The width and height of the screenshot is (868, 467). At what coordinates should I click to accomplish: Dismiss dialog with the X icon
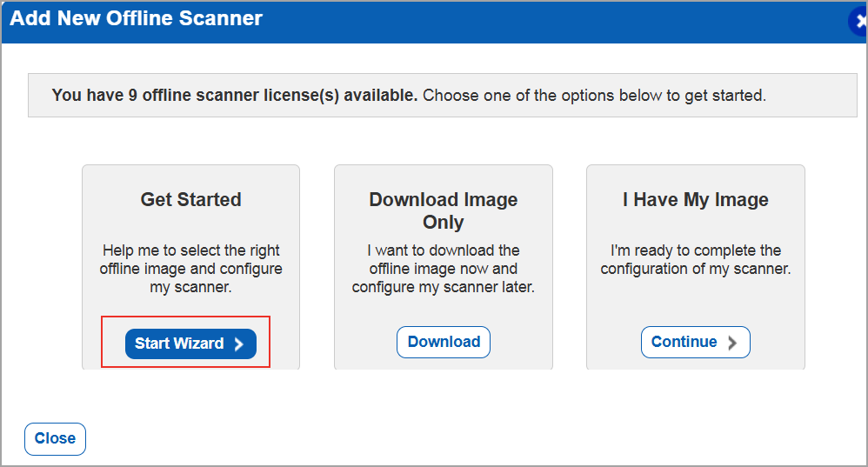pyautogui.click(x=859, y=22)
